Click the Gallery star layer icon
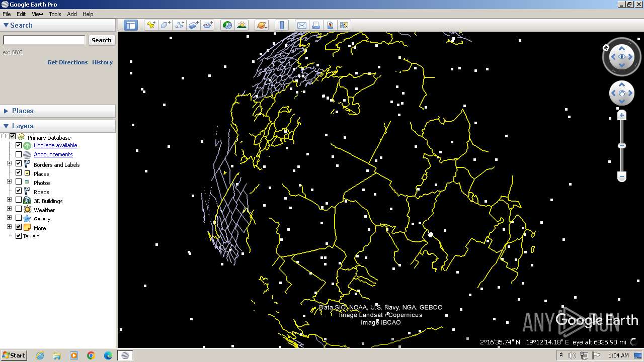Image resolution: width=644 pixels, height=362 pixels. point(27,219)
